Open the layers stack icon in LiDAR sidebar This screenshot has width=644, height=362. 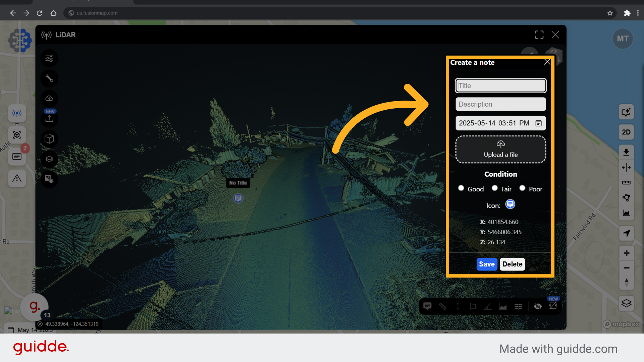(49, 159)
